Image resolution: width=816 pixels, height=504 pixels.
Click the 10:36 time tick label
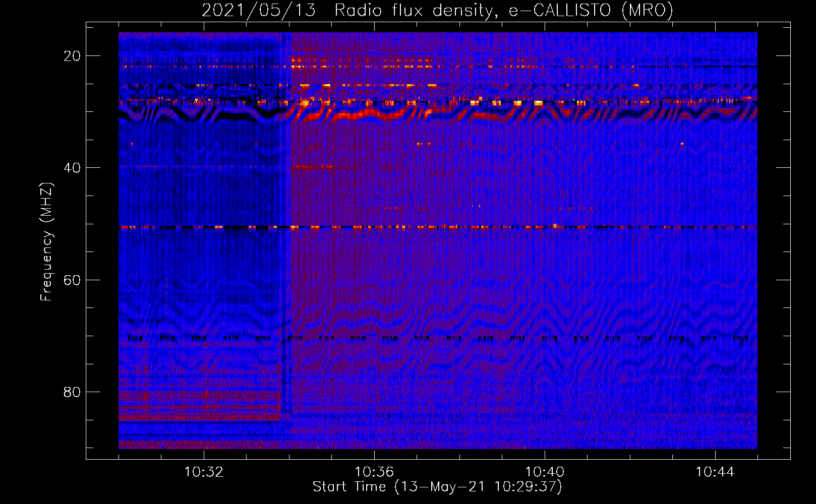[374, 472]
